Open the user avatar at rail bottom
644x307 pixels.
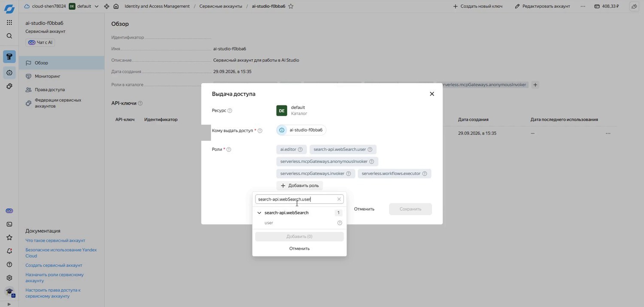coord(9,292)
